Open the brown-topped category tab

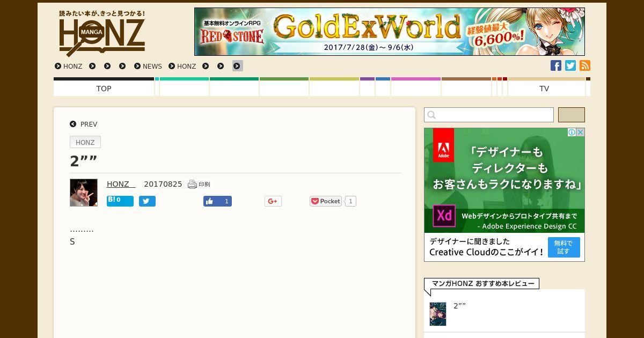pyautogui.click(x=466, y=87)
